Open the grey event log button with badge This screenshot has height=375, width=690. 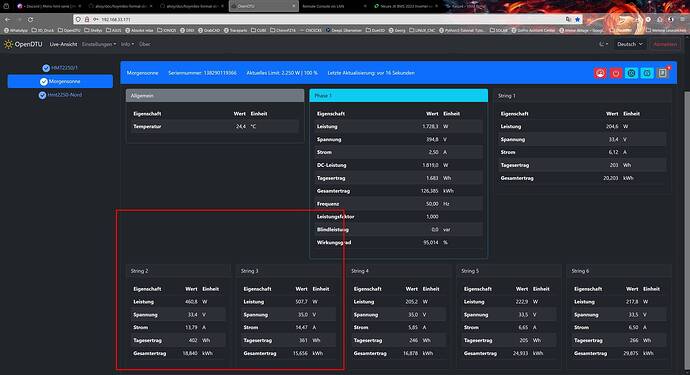(662, 73)
